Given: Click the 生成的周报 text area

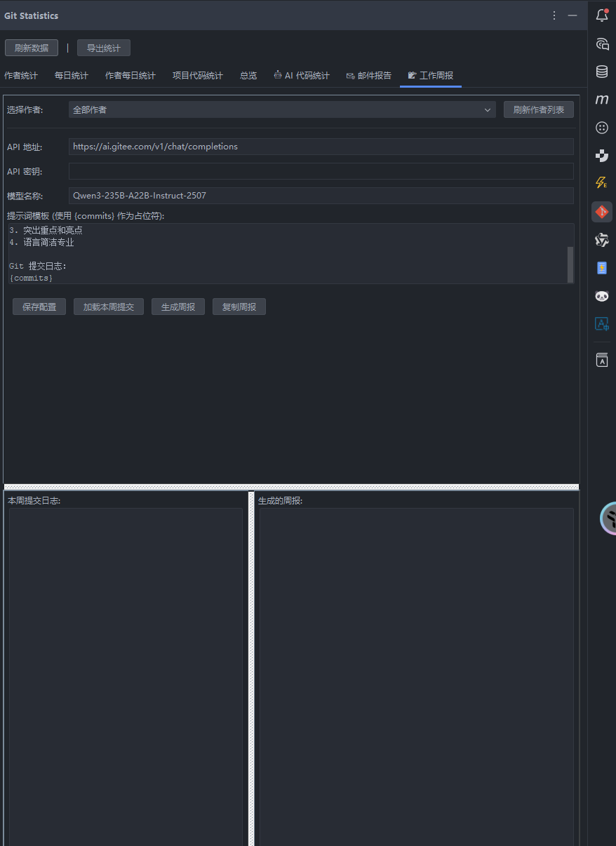Looking at the screenshot, I should coord(416,676).
